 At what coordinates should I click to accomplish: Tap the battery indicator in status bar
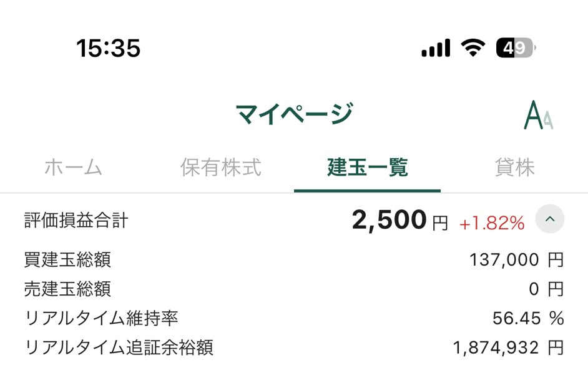click(x=515, y=47)
